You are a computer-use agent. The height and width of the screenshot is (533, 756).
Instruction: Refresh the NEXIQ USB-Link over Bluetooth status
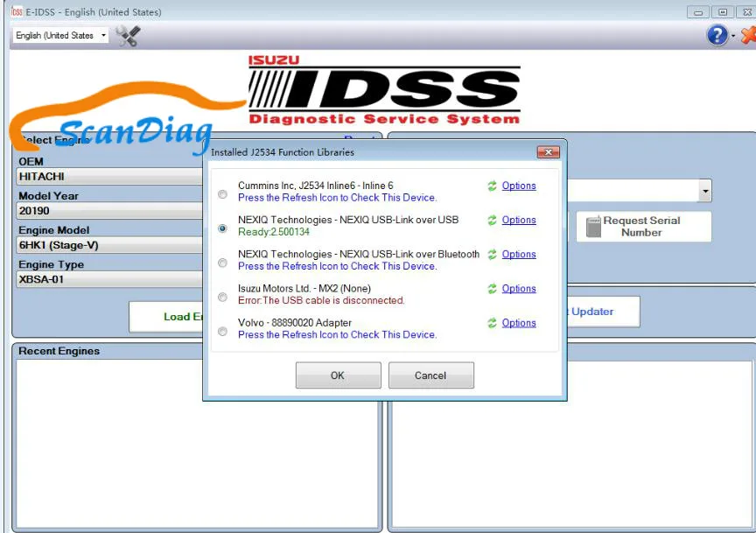click(x=492, y=254)
